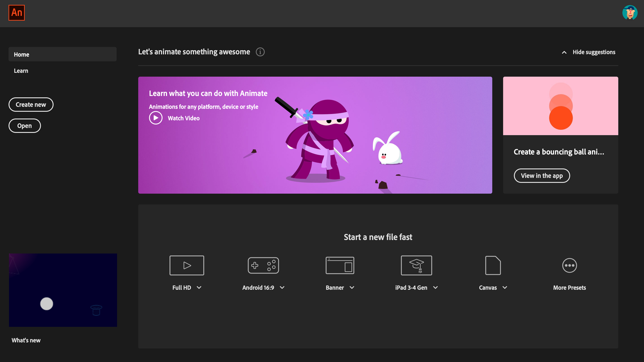Select the iPad 3-4 Gen education icon
644x362 pixels.
[x=416, y=265]
